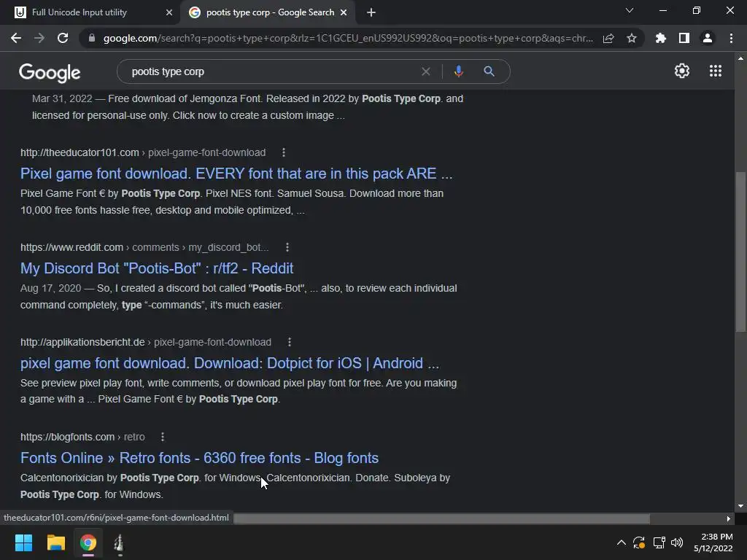Open File Explorer from taskbar
The width and height of the screenshot is (747, 560).
55,542
